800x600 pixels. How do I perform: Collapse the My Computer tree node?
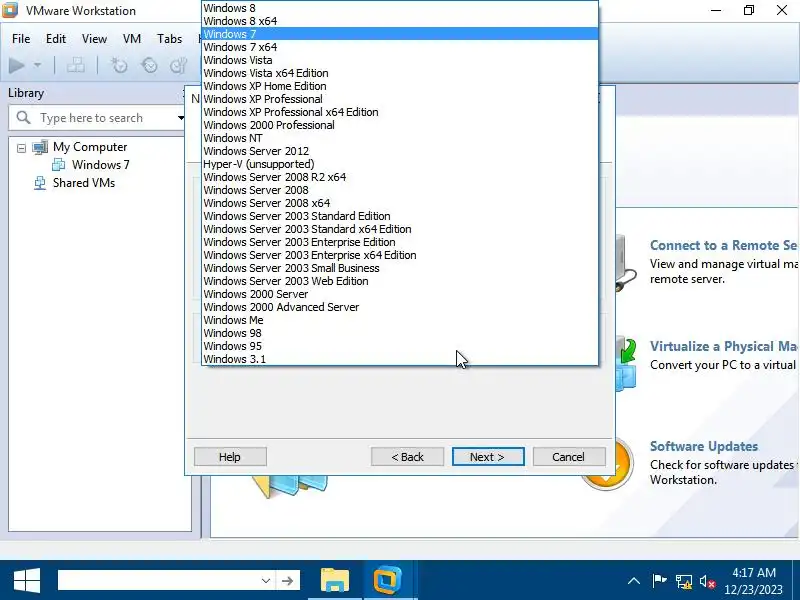click(21, 148)
